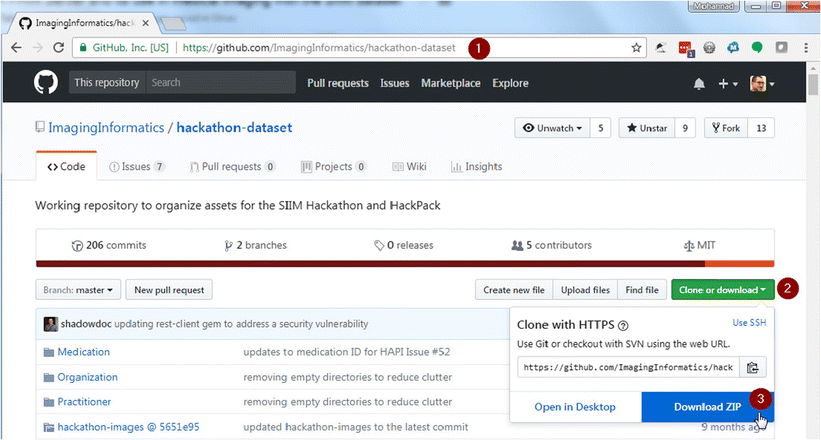Viewport: 821px width, 440px height.
Task: Click the This repository search scope
Action: tap(107, 83)
